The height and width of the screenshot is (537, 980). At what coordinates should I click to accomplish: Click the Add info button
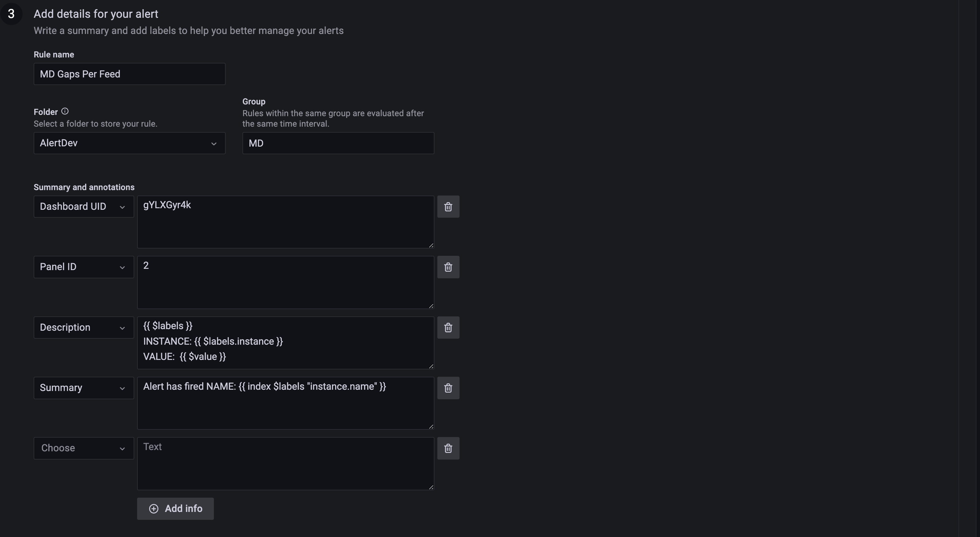pyautogui.click(x=175, y=509)
